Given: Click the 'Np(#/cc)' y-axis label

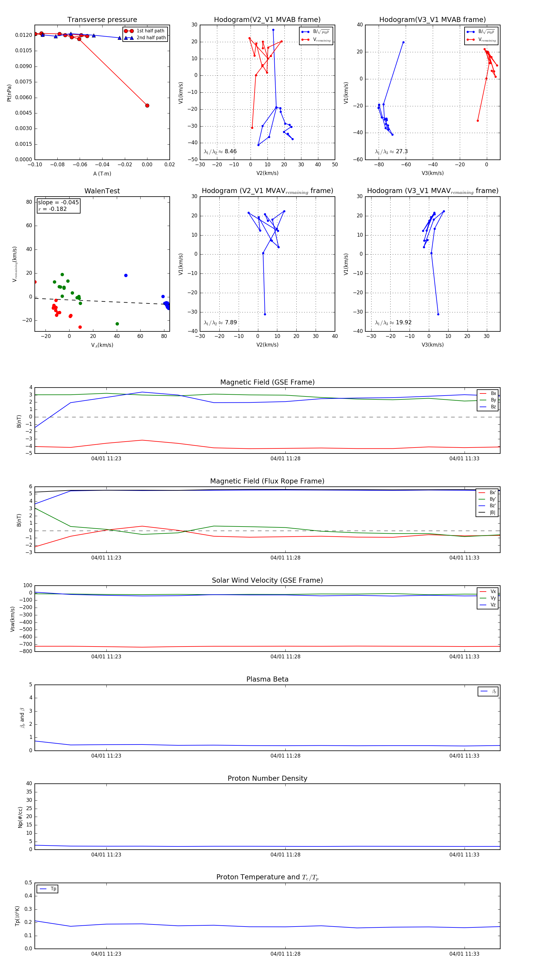Looking at the screenshot, I should 20,817.
